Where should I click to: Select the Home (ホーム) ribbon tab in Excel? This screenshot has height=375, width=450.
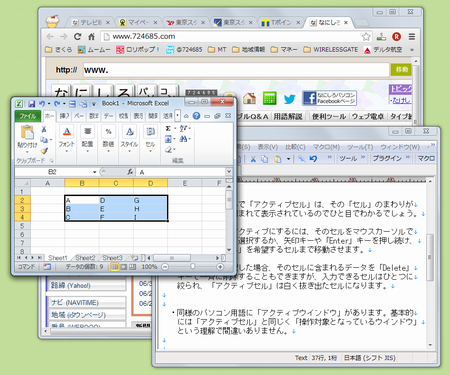click(49, 116)
